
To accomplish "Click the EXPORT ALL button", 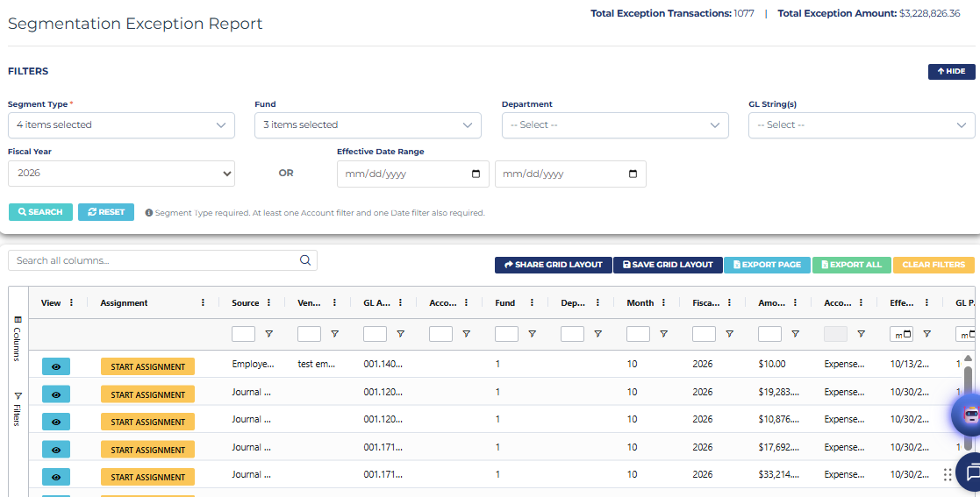I will pos(851,265).
